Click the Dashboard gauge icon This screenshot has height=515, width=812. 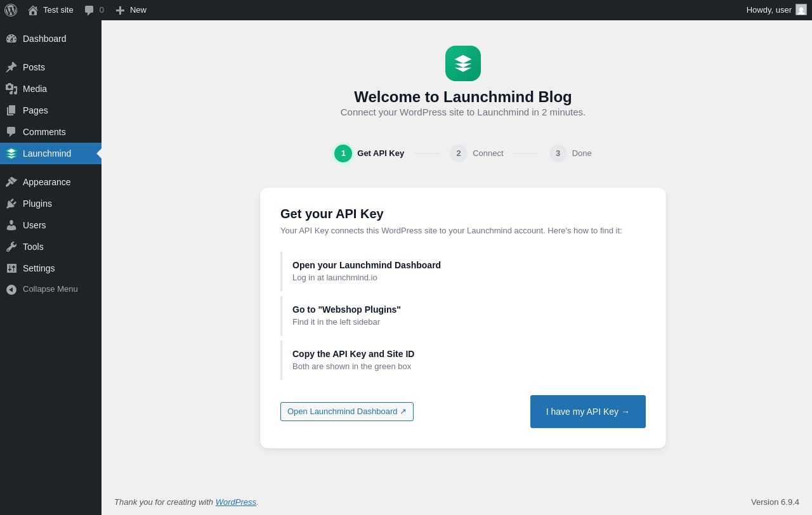click(11, 39)
